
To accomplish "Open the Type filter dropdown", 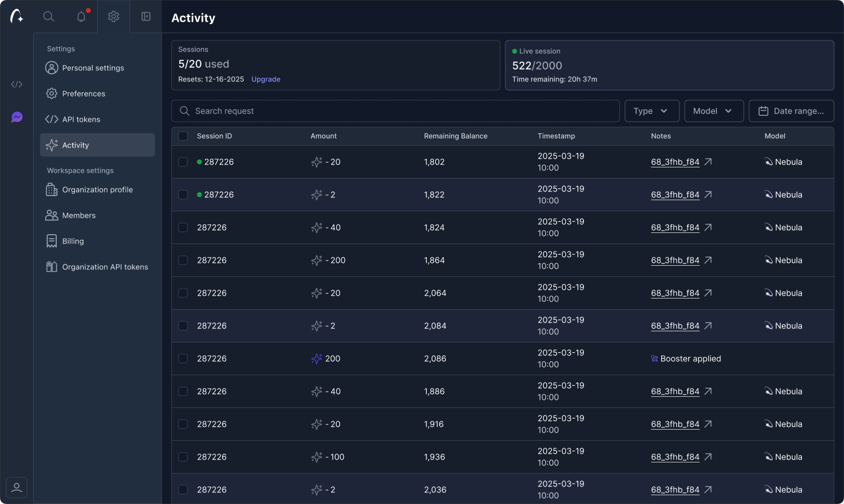I will [x=651, y=111].
